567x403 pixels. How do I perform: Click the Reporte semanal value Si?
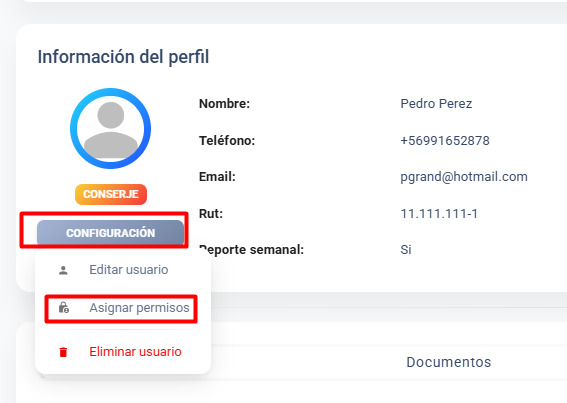point(406,250)
